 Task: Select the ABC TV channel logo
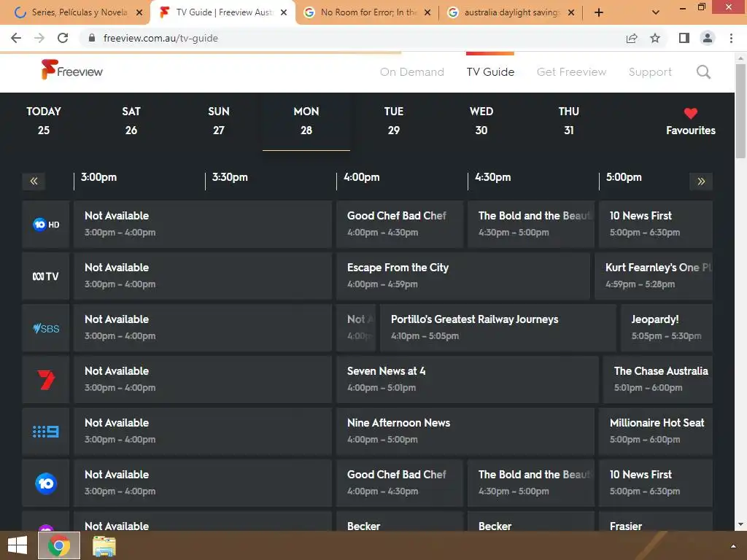click(x=46, y=276)
